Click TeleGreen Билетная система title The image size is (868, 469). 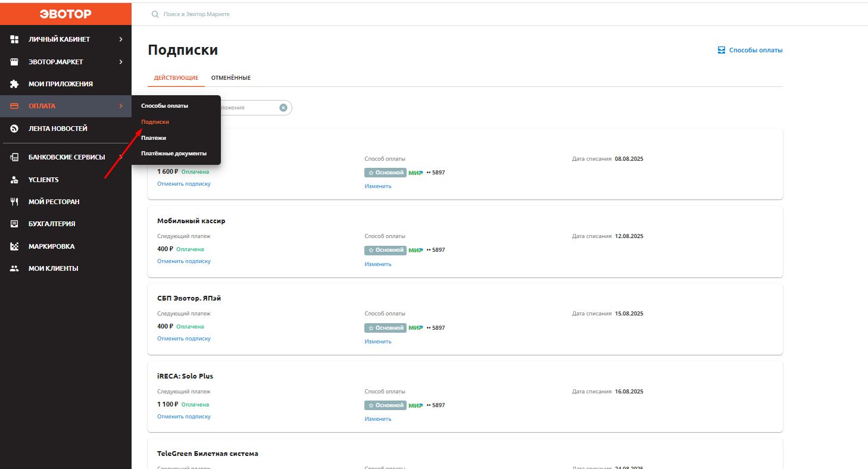(208, 454)
